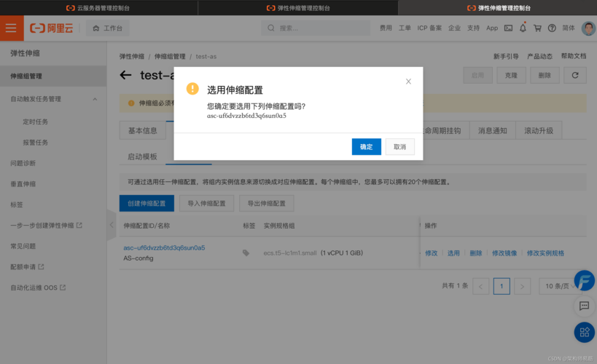Viewport: 597px width, 364px height.
Task: Click 选用 in the AS-config row
Action: click(x=453, y=253)
